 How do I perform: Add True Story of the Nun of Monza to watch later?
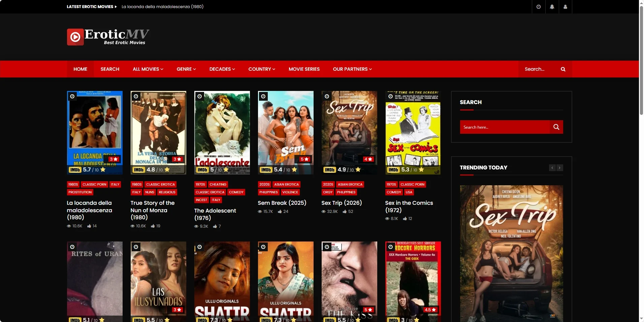(136, 96)
